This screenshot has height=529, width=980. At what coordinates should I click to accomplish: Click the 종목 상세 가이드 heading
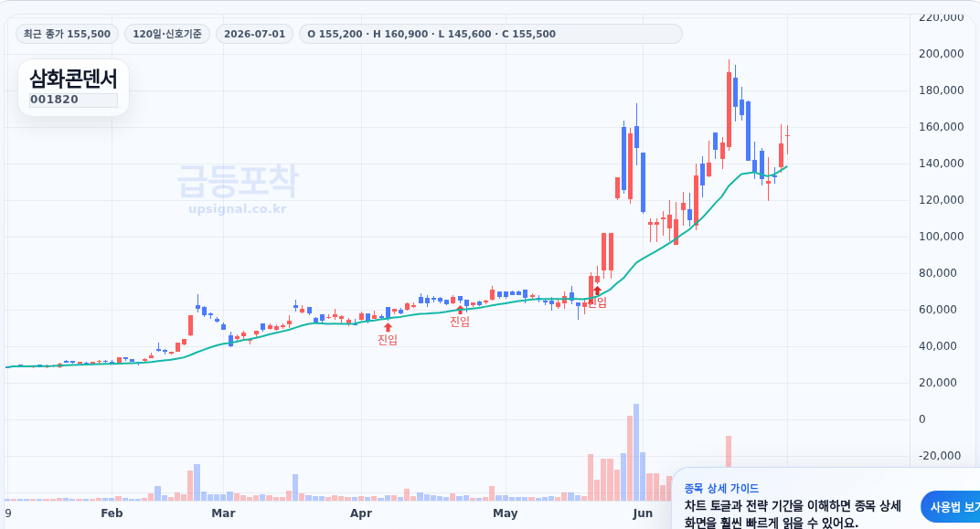721,489
